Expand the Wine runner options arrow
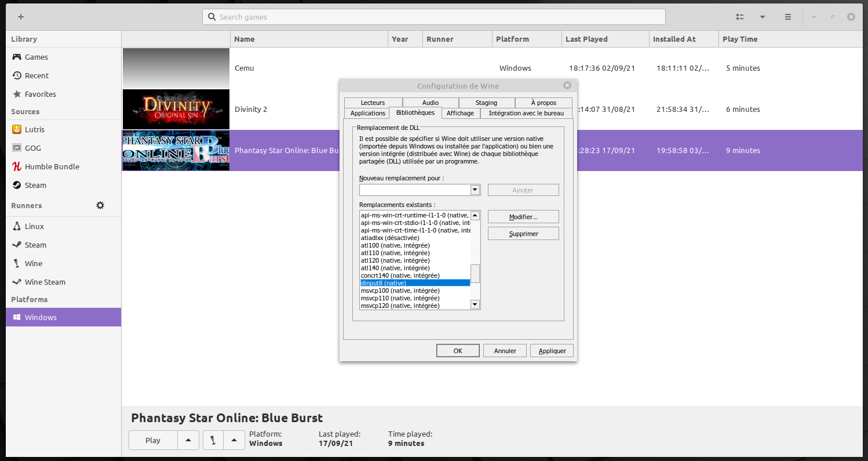The height and width of the screenshot is (461, 868). coord(234,440)
